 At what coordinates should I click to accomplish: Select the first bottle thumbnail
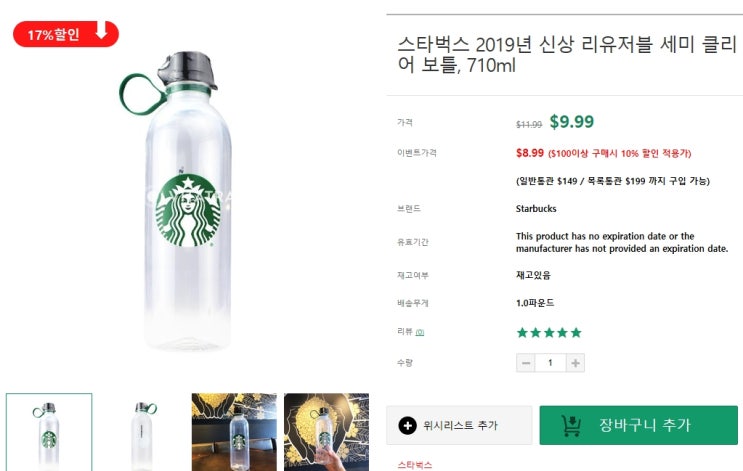pos(49,431)
